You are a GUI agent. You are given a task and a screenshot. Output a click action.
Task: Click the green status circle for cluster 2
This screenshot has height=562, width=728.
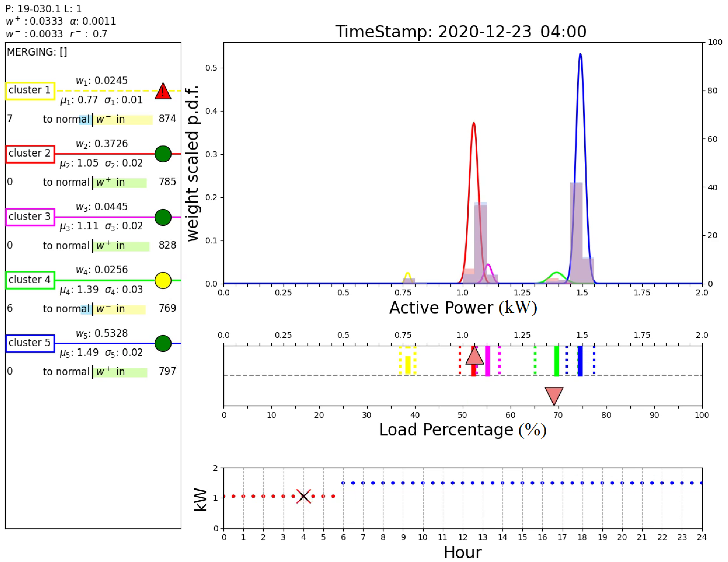[x=163, y=154]
